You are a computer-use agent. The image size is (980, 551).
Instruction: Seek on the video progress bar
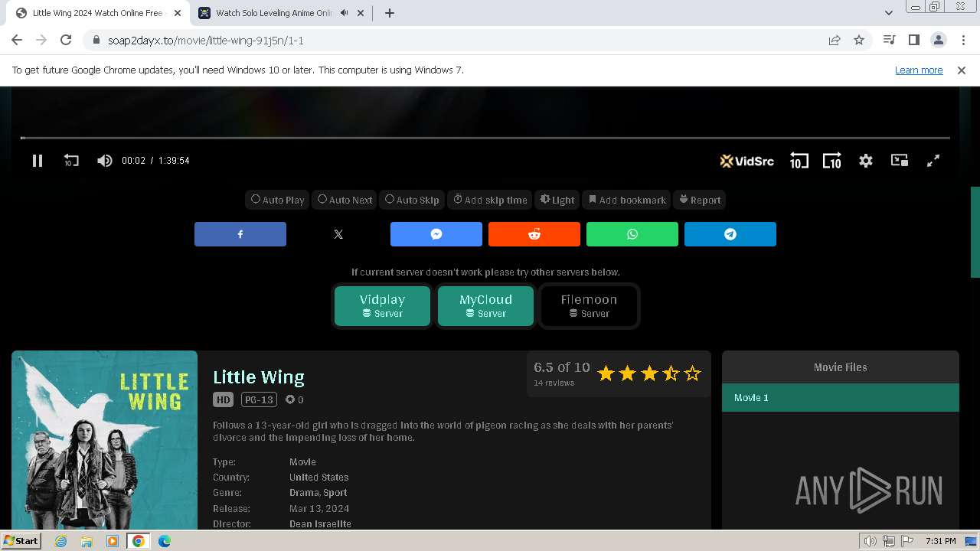click(x=485, y=138)
